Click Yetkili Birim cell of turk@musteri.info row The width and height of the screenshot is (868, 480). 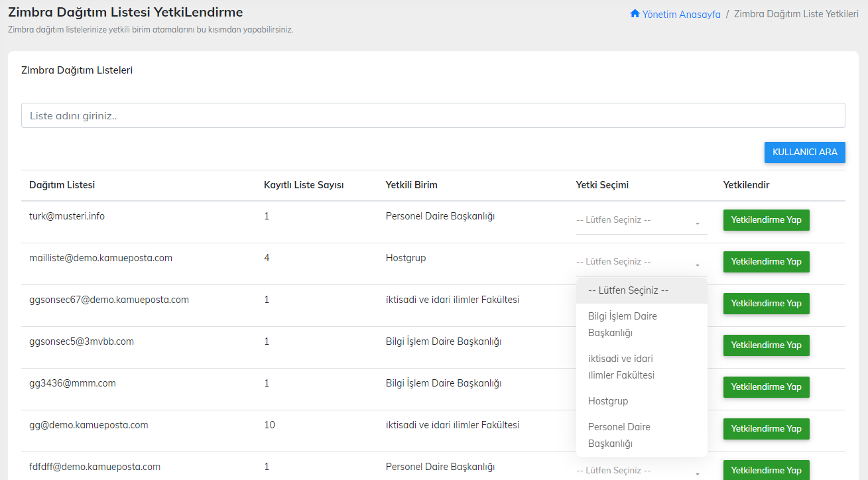click(x=440, y=216)
